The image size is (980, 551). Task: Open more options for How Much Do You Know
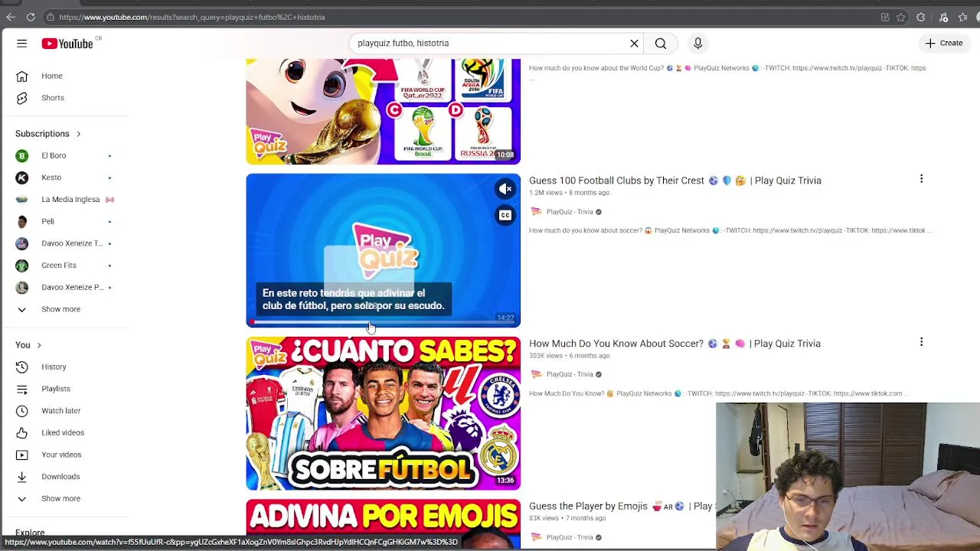click(x=921, y=342)
